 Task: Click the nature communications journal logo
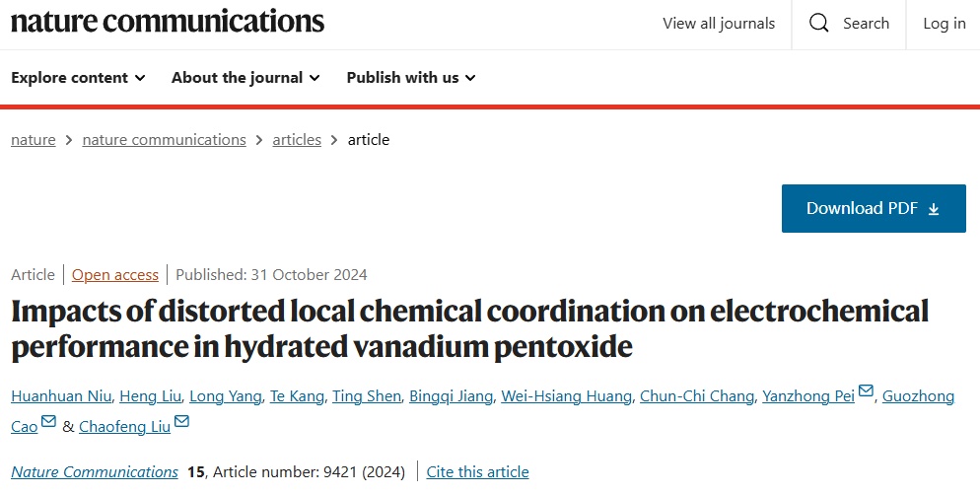point(168,21)
